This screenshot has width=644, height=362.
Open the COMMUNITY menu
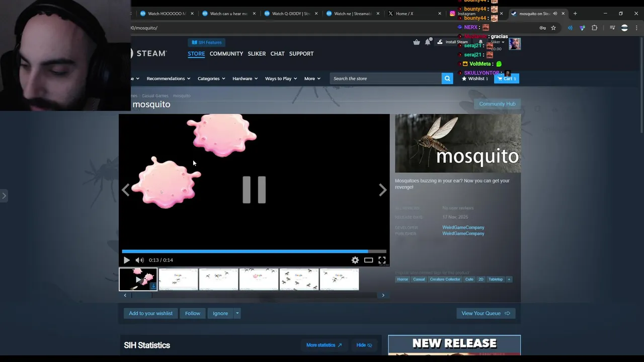click(226, 53)
